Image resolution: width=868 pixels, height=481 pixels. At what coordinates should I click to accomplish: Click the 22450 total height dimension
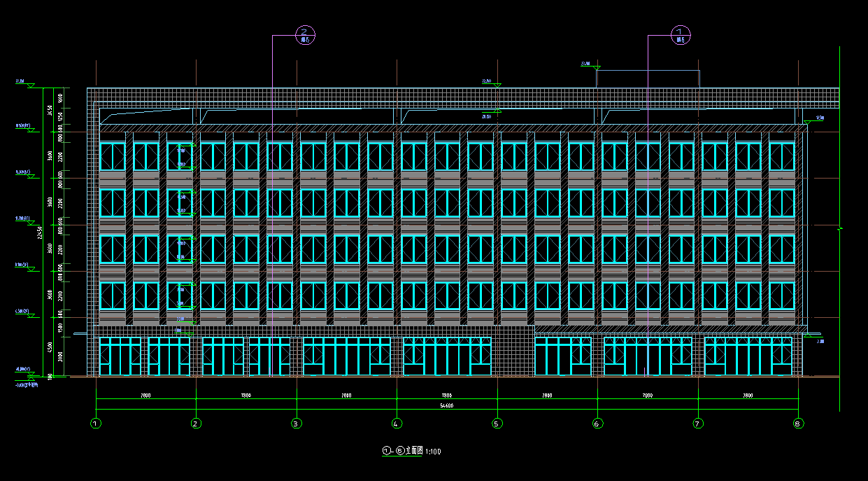40,232
